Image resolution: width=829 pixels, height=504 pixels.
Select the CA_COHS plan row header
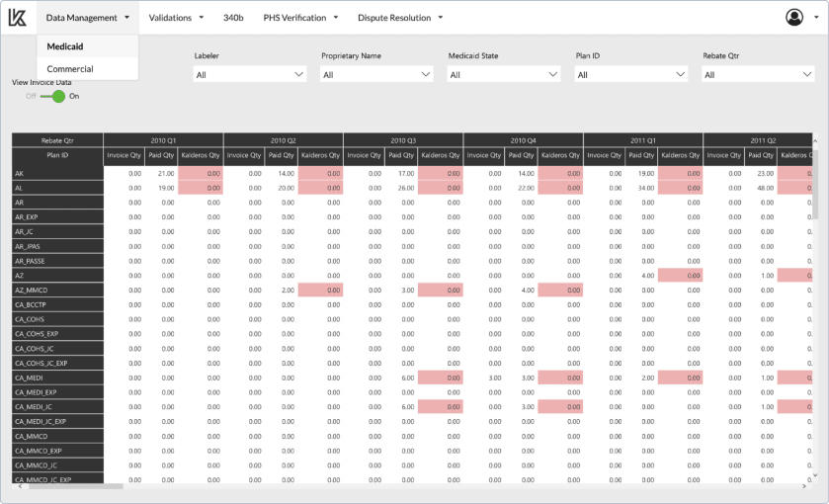click(x=57, y=319)
